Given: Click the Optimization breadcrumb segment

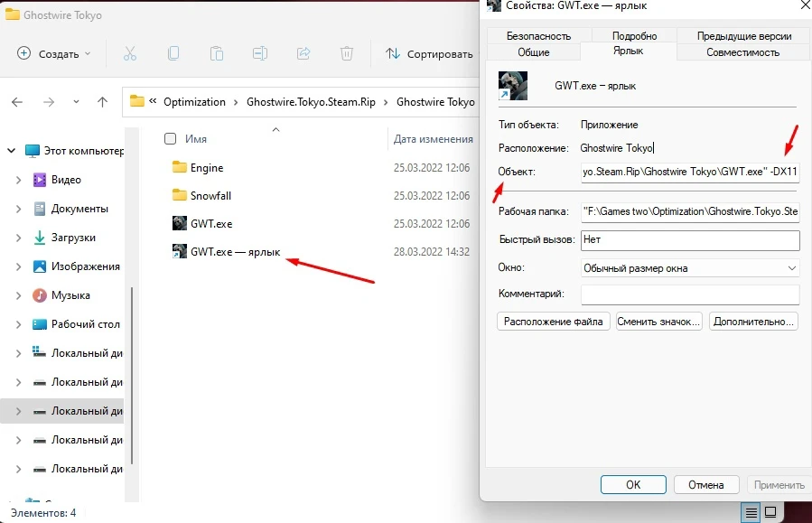Looking at the screenshot, I should [195, 102].
